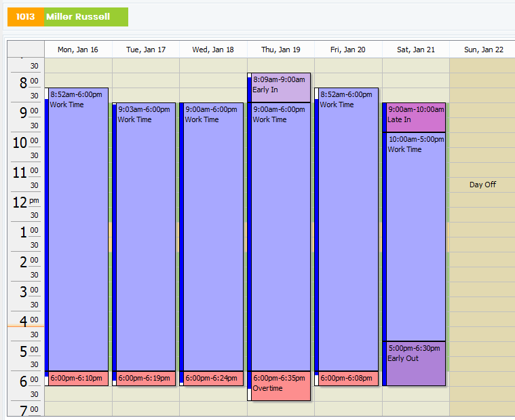
Task: Click Thursday 6:00pm-6:35pm Overtime block
Action: (x=279, y=386)
